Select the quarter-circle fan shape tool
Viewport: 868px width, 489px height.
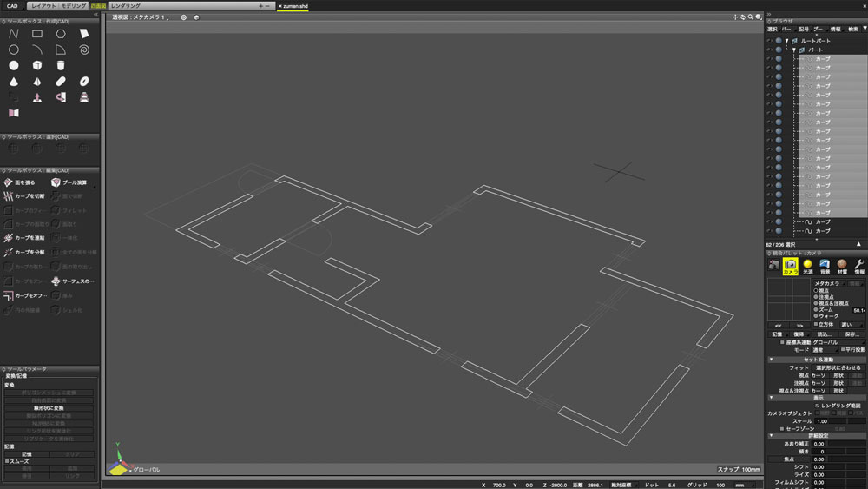61,50
